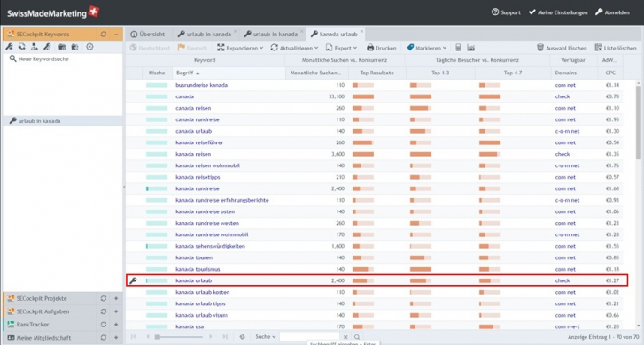Image resolution: width=644 pixels, height=345 pixels.
Task: Select the kanada urlaub tab
Action: [335, 34]
